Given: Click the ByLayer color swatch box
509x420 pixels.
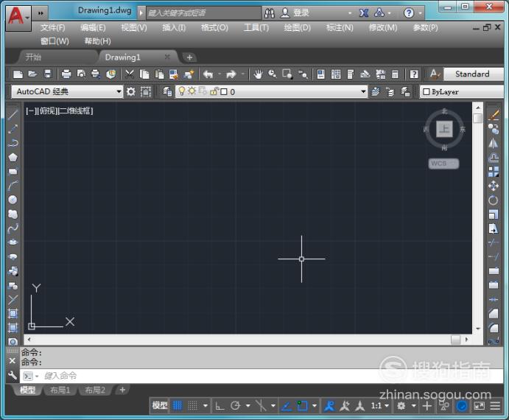Looking at the screenshot, I should pos(426,92).
